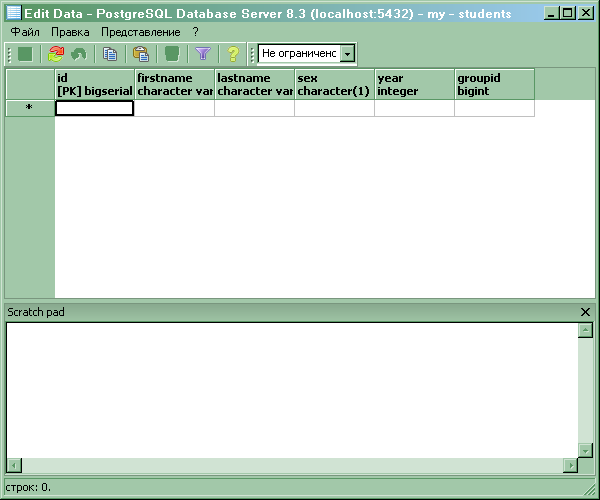The image size is (600, 500).
Task: Click Scratch pad scroll up arrow
Action: click(585, 330)
